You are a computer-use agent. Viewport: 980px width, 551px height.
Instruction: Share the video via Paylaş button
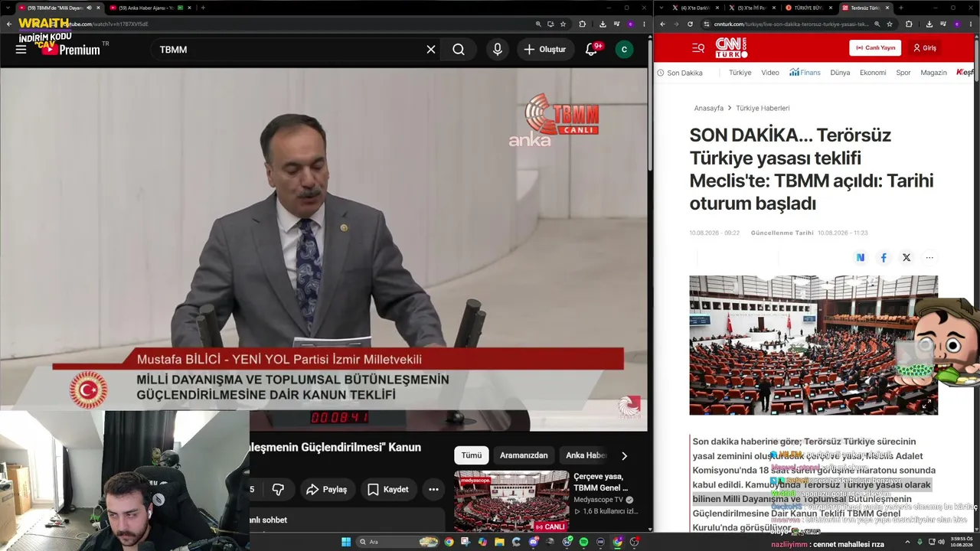point(327,489)
